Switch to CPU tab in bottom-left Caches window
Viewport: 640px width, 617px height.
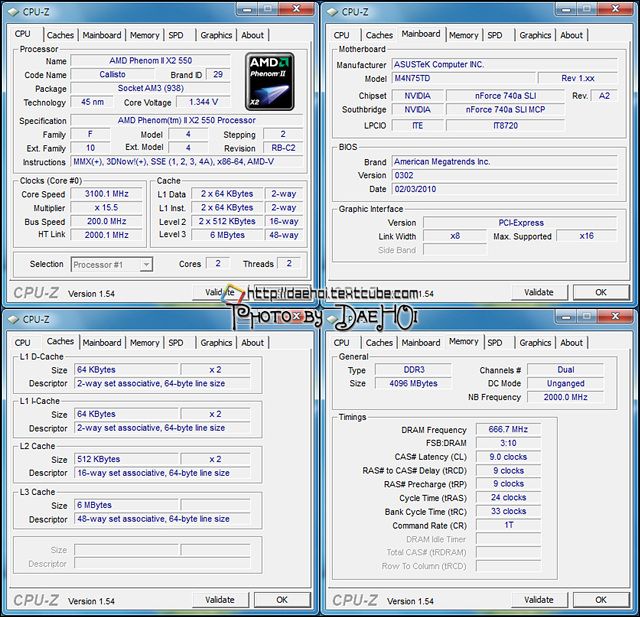click(22, 343)
